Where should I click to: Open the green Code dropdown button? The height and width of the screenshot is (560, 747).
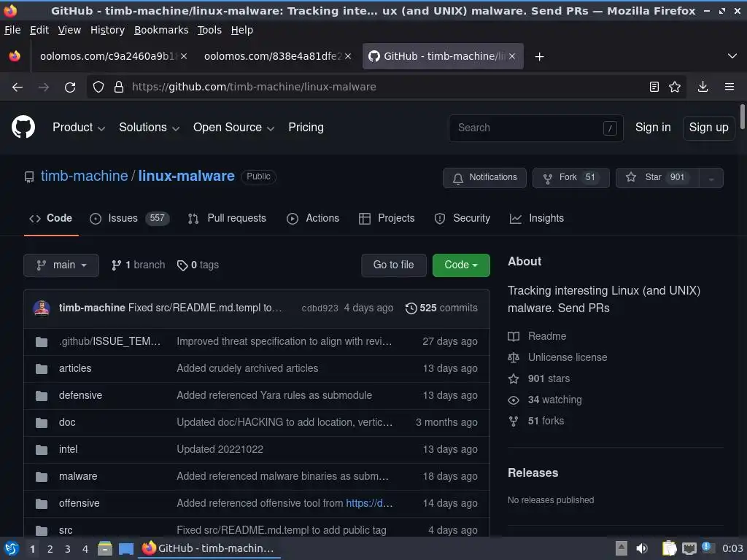461,265
